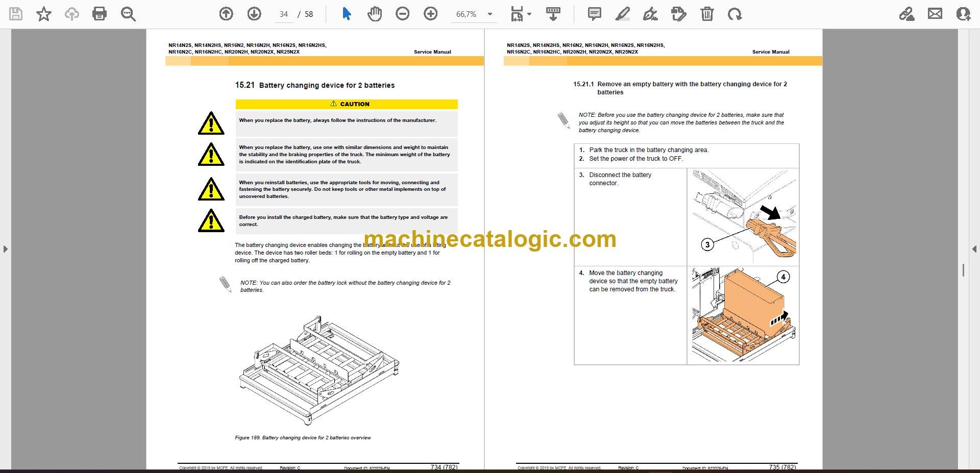Click the page number '734 (782)'

[444, 467]
